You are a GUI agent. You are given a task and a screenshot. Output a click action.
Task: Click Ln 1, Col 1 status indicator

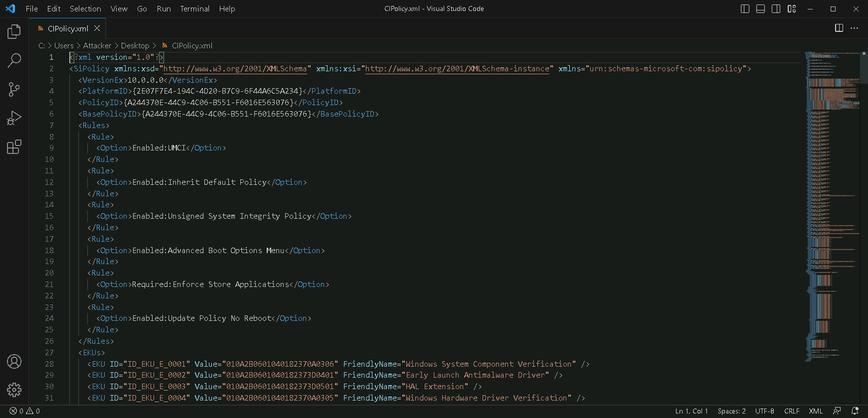(x=692, y=411)
